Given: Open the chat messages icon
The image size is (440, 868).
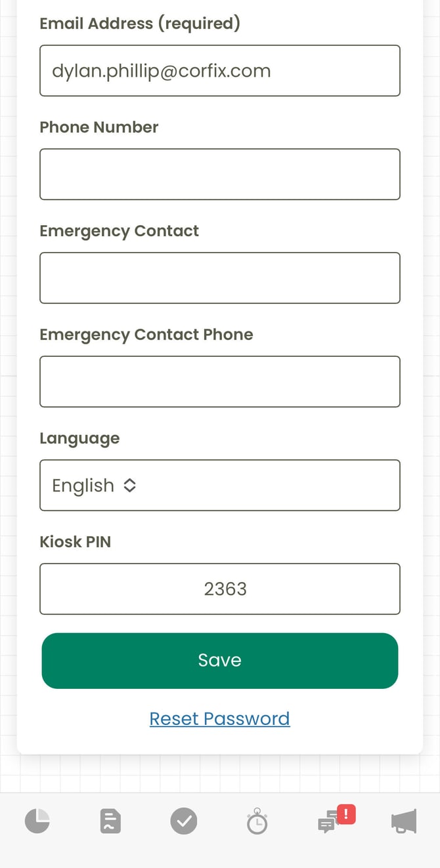Looking at the screenshot, I should [327, 823].
